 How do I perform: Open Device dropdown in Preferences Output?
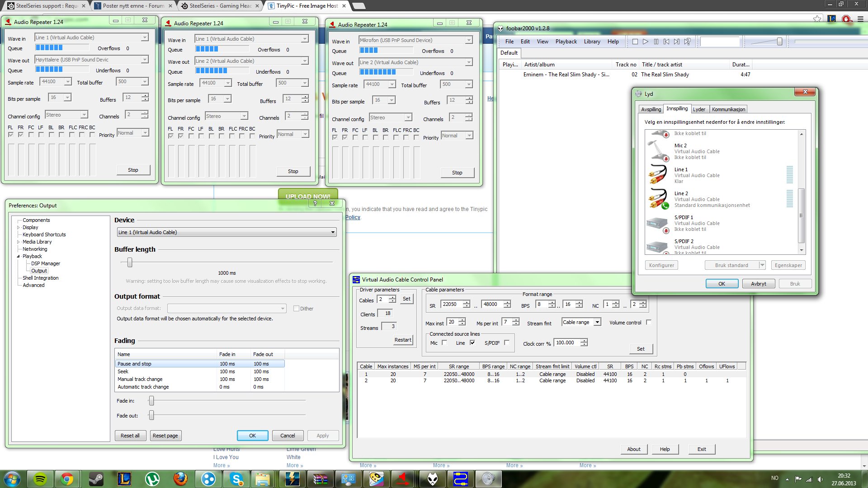point(226,232)
